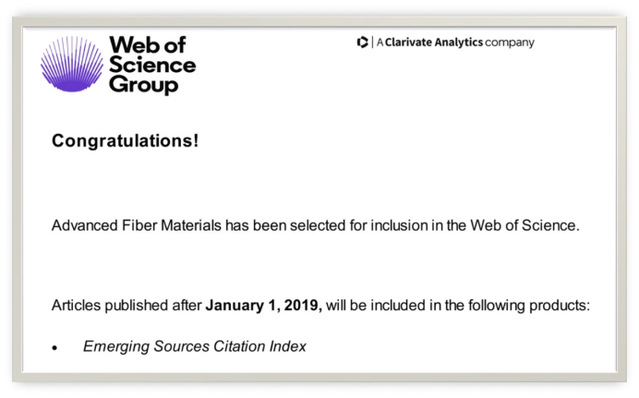Image resolution: width=639 pixels, height=398 pixels.
Task: Click the bold "January 1, 2019" date
Action: (263, 305)
